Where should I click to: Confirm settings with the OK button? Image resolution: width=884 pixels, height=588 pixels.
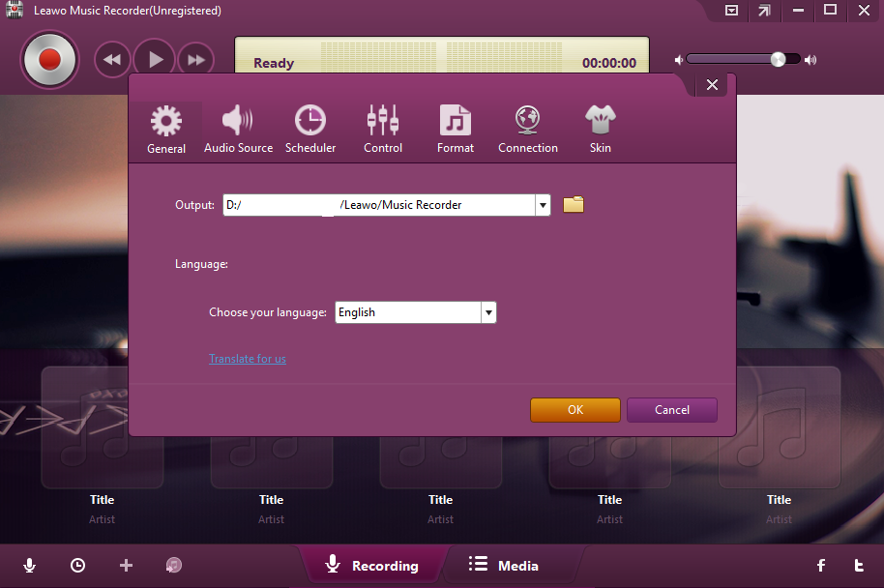coord(575,410)
